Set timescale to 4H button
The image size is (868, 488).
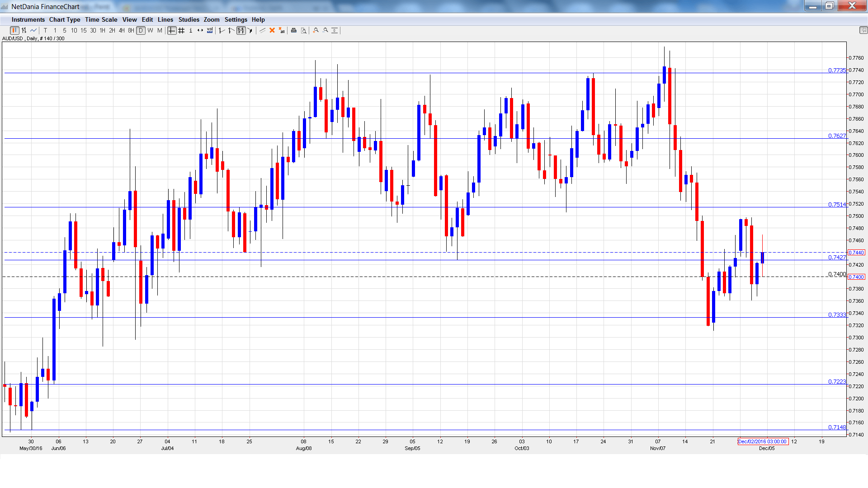[122, 30]
